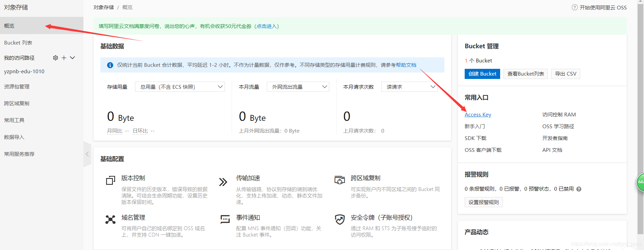Open the OSS 客户端下载 link
Image resolution: width=644 pixels, height=250 pixels.
tap(483, 150)
